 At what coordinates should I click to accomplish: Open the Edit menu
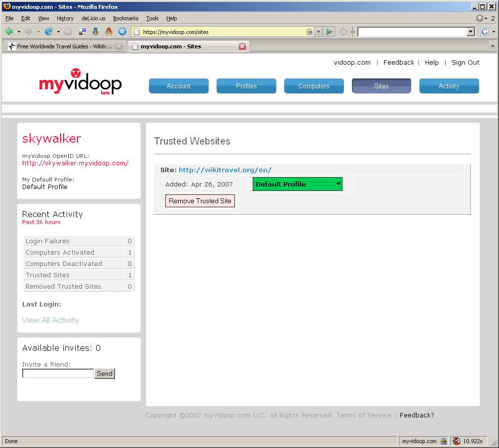[26, 18]
